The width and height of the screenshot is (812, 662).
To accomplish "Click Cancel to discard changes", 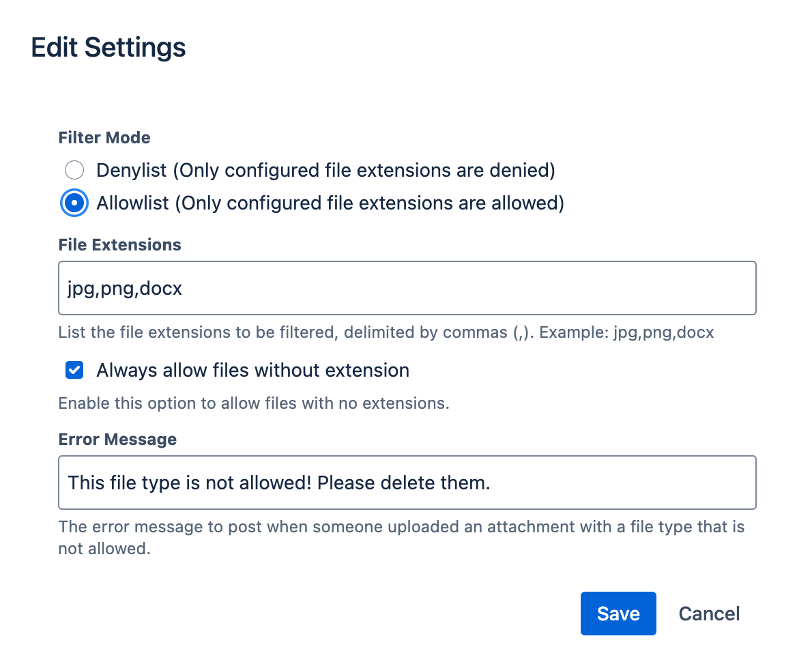I will coord(709,613).
